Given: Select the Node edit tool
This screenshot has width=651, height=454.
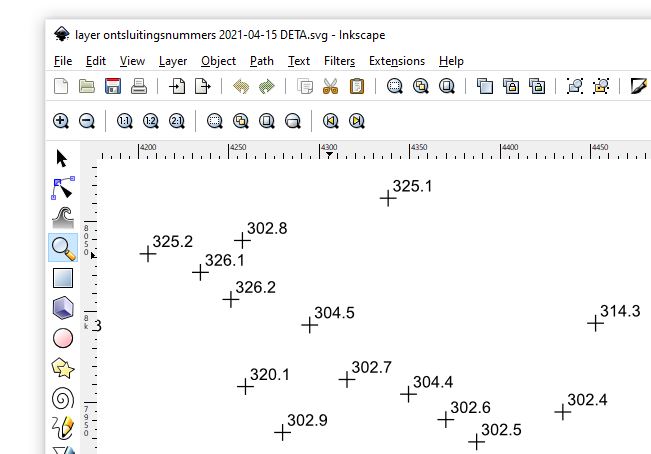Looking at the screenshot, I should 62,188.
